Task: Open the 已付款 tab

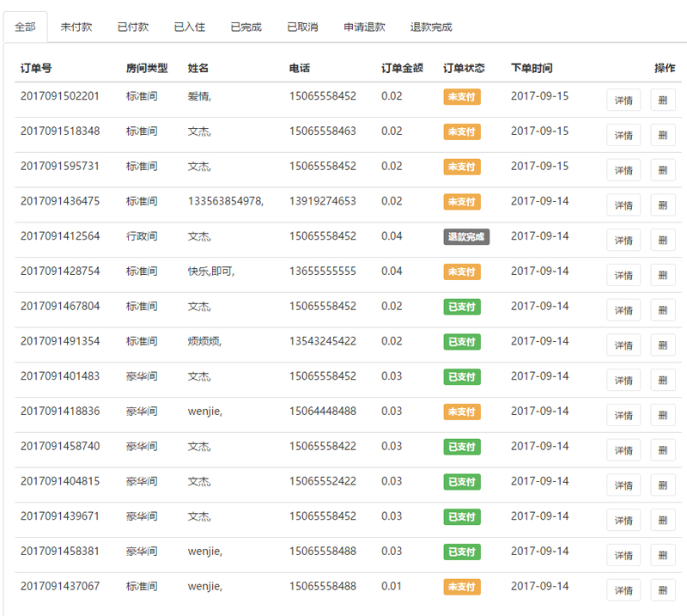Action: [133, 27]
